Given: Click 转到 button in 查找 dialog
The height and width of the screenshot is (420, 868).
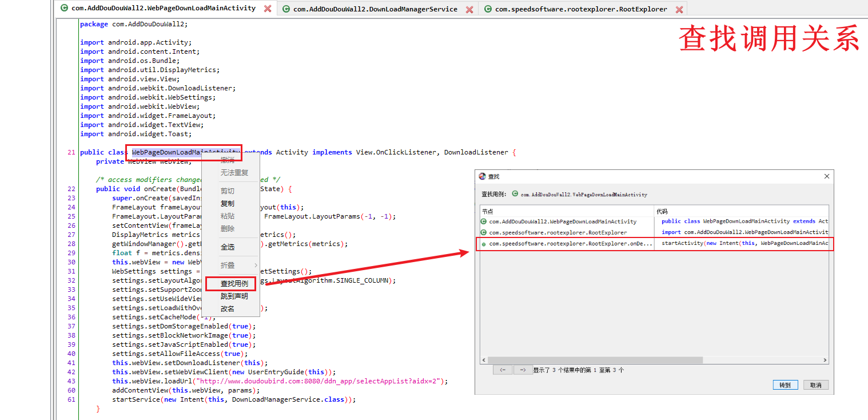Looking at the screenshot, I should (x=785, y=385).
